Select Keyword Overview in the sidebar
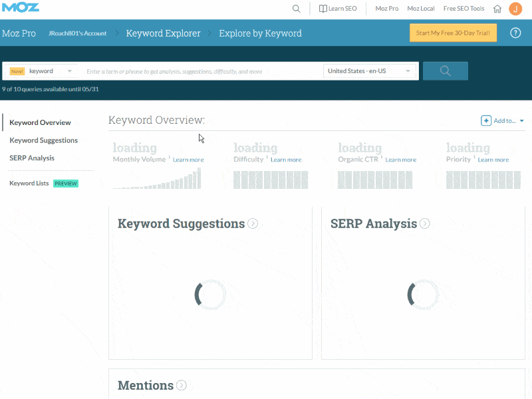 point(41,122)
